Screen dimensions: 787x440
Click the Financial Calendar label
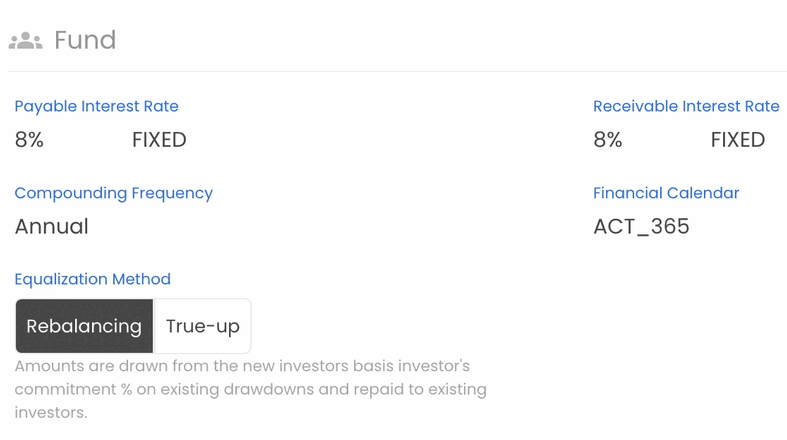(x=666, y=193)
